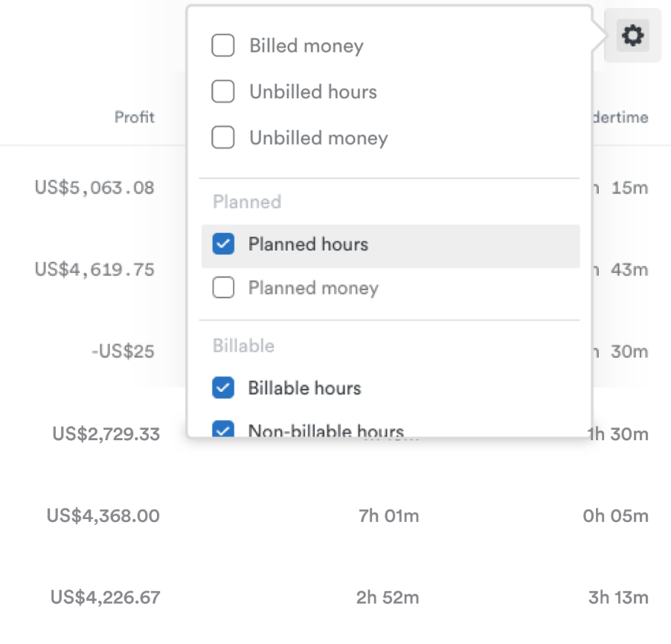This screenshot has width=671, height=644.
Task: Uncheck Non-billable hours checkbox
Action: click(x=223, y=430)
